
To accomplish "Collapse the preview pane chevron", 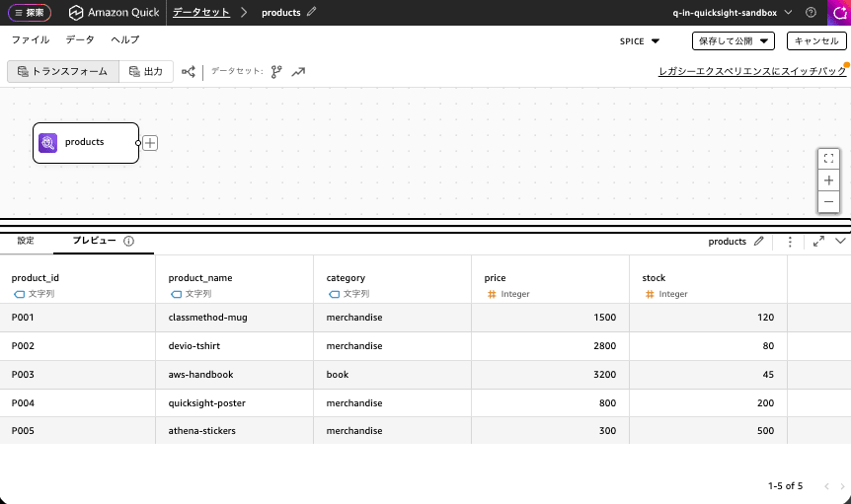I will coord(840,242).
